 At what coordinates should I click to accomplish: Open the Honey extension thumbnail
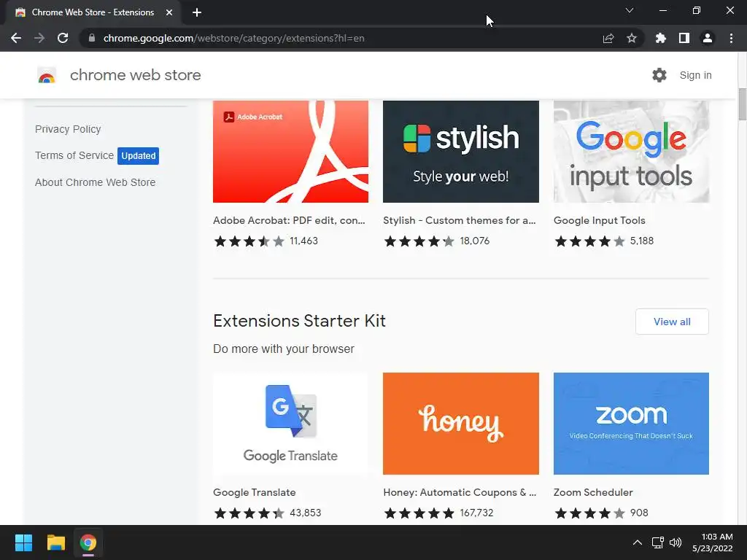[461, 424]
